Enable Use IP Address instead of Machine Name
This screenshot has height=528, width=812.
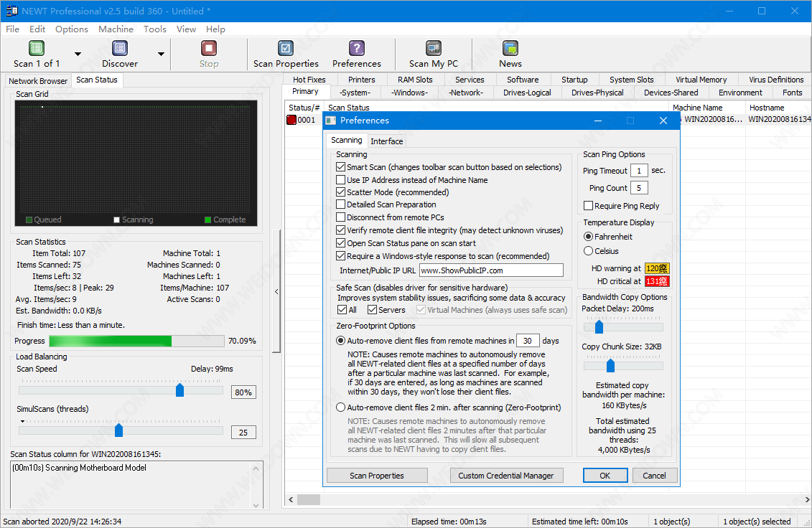pos(341,180)
